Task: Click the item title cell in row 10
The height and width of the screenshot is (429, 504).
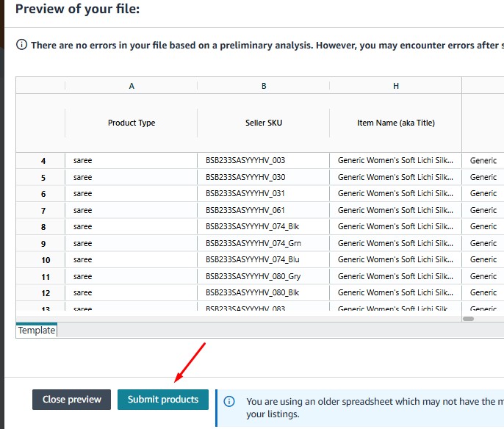Action: point(395,260)
